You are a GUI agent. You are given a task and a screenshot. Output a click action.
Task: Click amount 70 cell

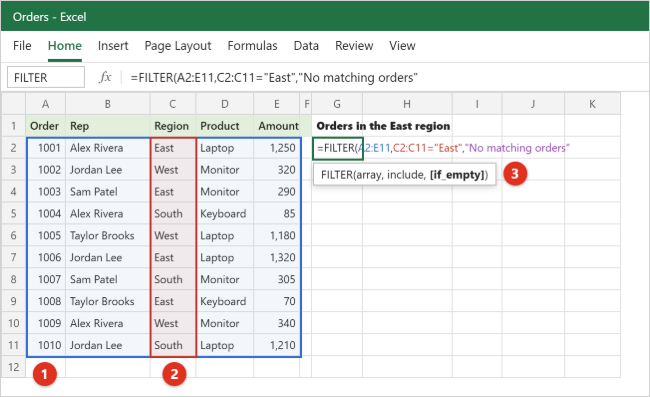276,301
